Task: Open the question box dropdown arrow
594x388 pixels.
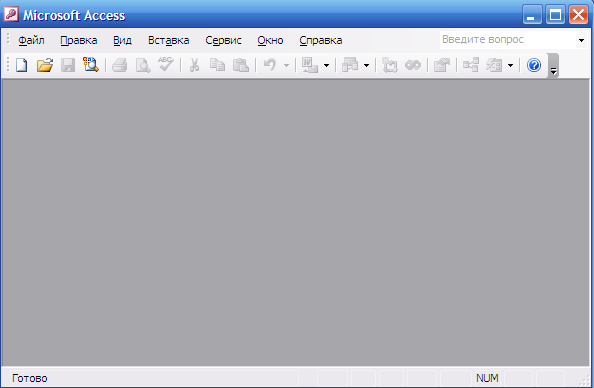Action: coord(581,40)
